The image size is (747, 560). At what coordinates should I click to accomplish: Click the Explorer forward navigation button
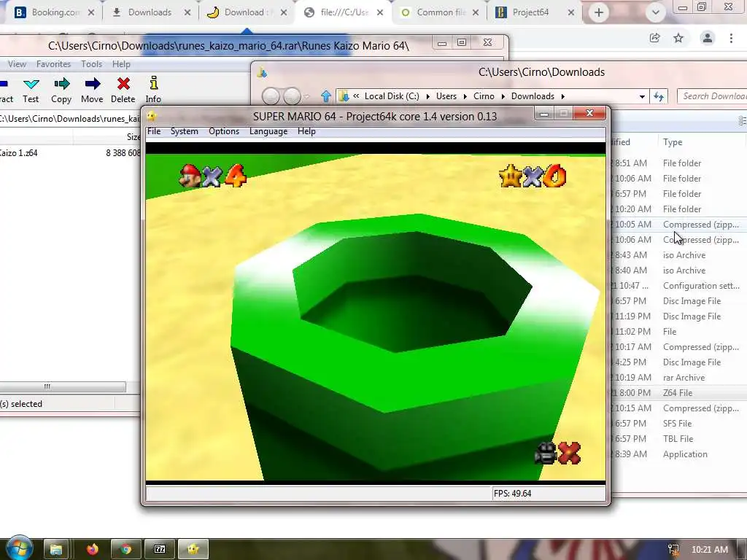293,97
